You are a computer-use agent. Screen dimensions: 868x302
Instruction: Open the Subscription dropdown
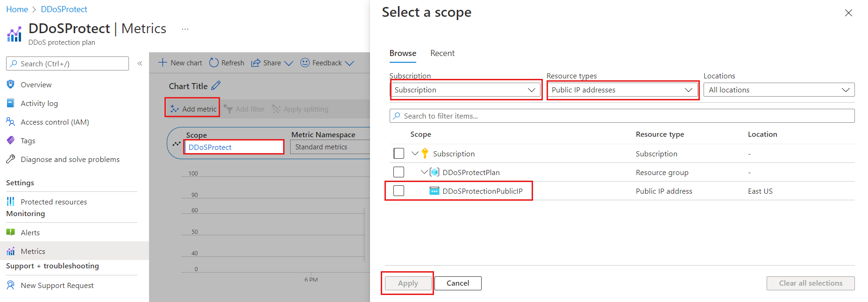pyautogui.click(x=465, y=90)
